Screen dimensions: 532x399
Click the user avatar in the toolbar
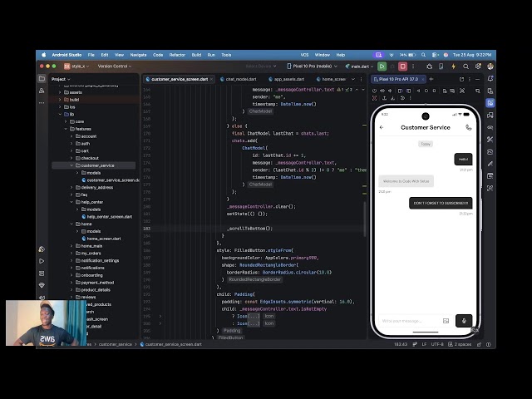point(490,66)
